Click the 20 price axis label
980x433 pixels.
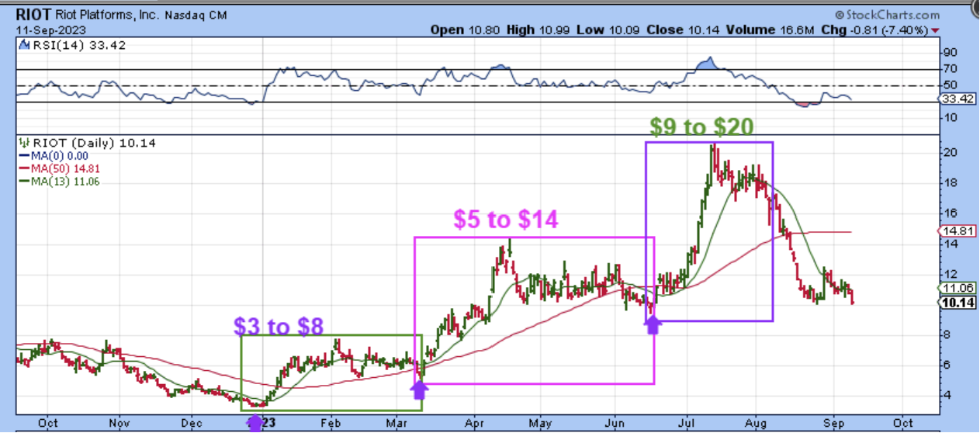click(950, 152)
